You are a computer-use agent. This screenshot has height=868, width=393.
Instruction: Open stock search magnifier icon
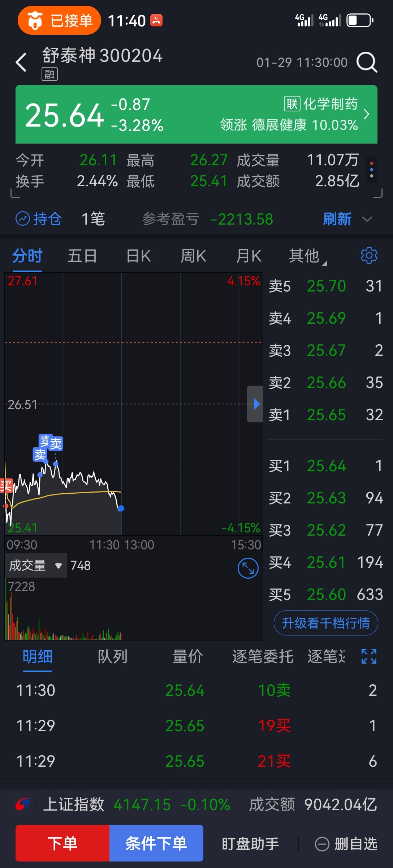[x=367, y=62]
